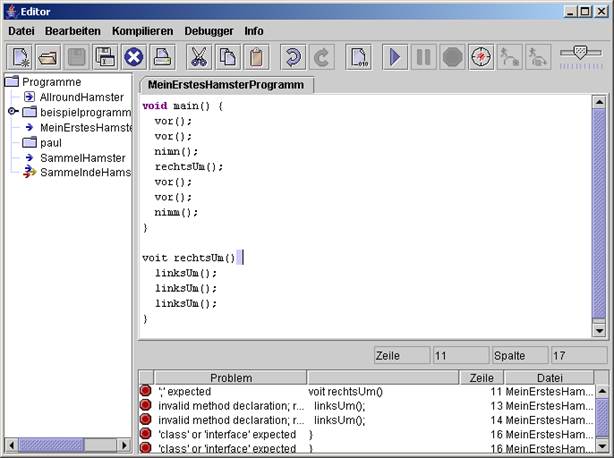Click the new file icon in toolbar
614x458 pixels.
coord(21,57)
